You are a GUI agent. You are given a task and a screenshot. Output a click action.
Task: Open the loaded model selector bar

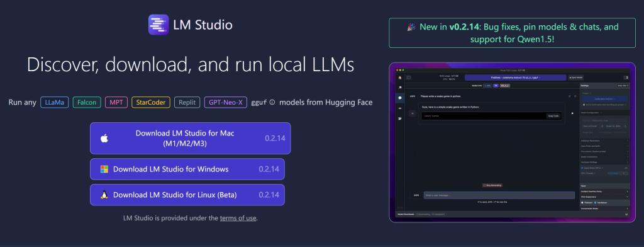[516, 78]
